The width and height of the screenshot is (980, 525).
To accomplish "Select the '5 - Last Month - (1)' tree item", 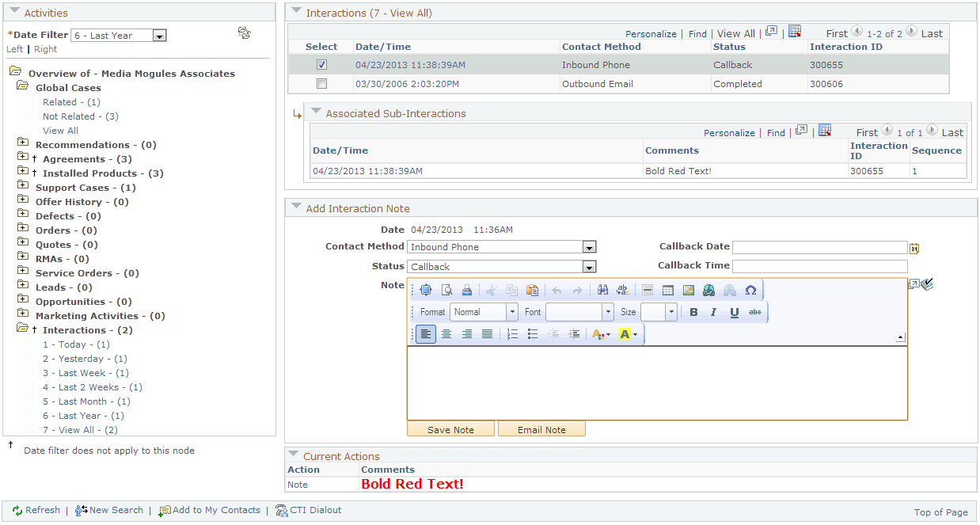I will pos(86,401).
